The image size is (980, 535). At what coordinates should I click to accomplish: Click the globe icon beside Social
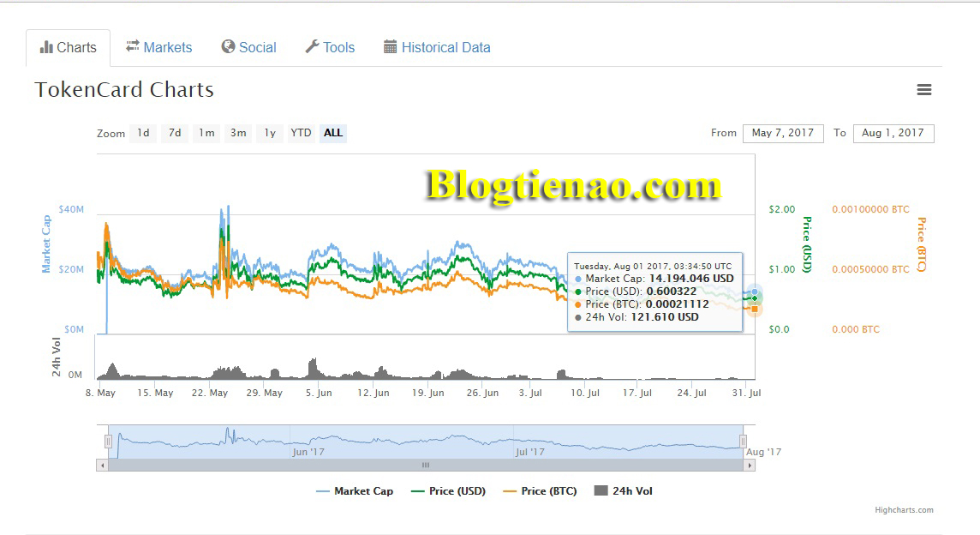tap(228, 47)
